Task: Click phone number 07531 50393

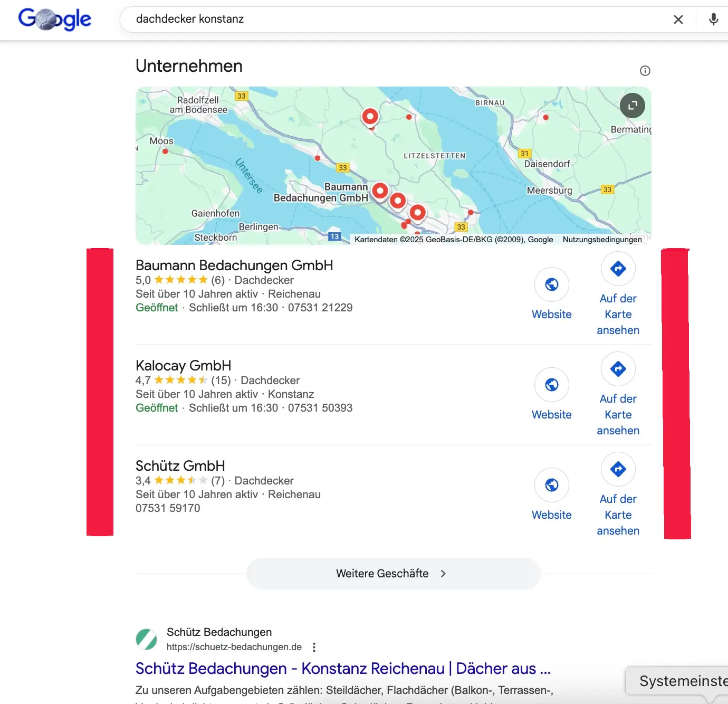Action: tap(320, 408)
